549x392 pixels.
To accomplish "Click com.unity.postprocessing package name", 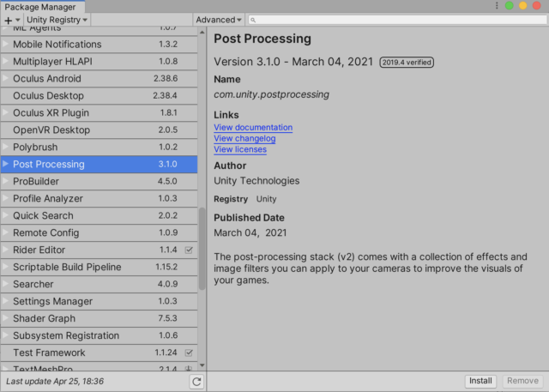I will pos(271,95).
